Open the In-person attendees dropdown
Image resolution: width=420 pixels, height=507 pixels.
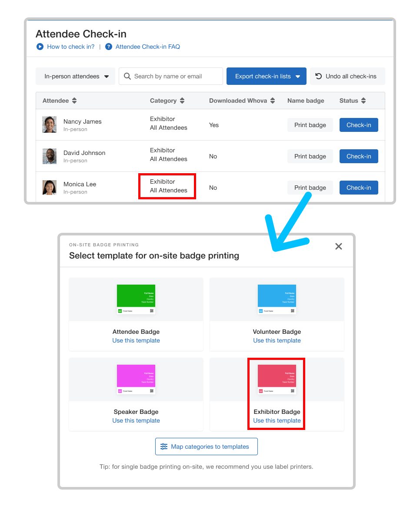[x=76, y=76]
